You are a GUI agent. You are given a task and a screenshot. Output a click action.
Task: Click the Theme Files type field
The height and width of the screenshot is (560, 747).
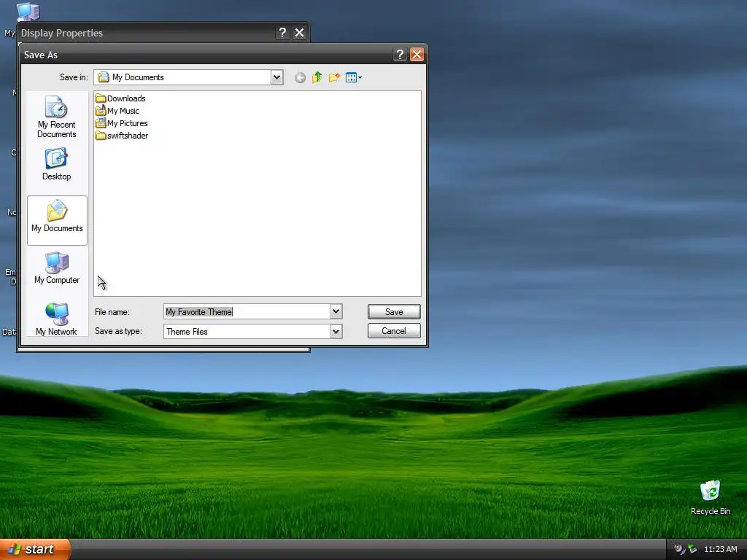coord(247,332)
